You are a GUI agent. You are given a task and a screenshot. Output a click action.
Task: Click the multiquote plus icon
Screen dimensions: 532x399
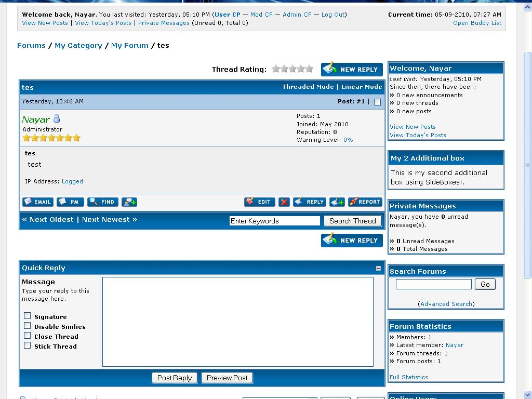point(337,202)
